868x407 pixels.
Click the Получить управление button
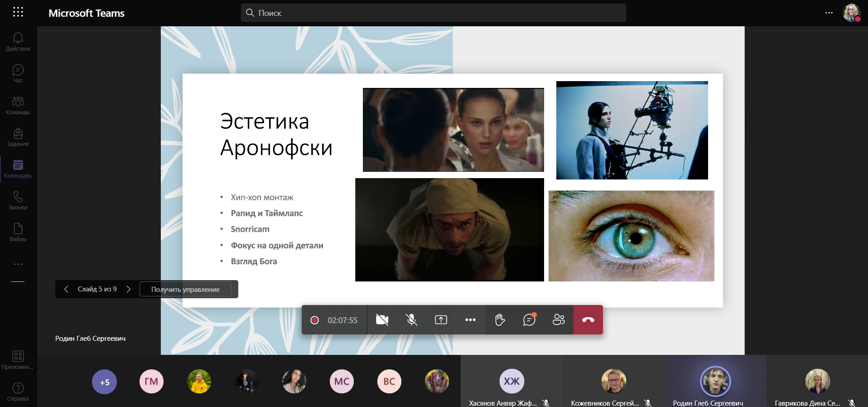185,289
